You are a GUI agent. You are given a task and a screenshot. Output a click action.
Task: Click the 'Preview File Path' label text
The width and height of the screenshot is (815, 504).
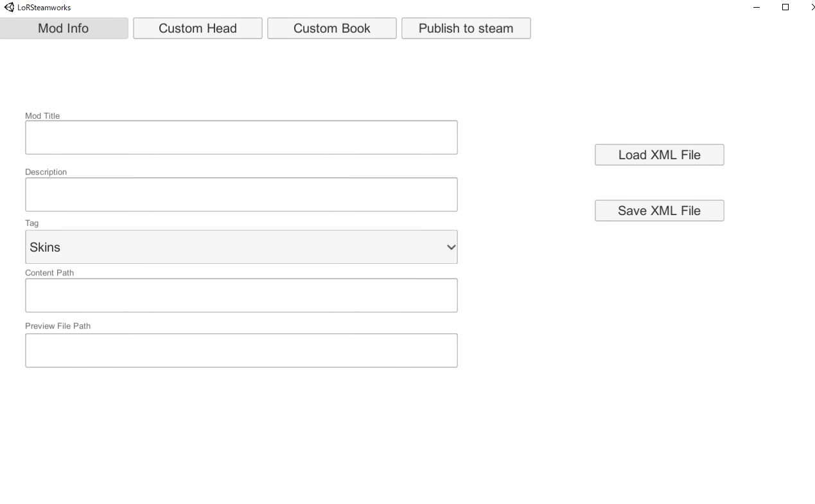[x=58, y=326]
